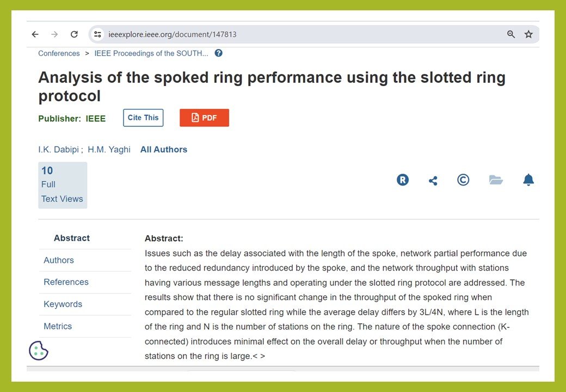Image resolution: width=566 pixels, height=392 pixels.
Task: Open the References tab
Action: pyautogui.click(x=66, y=282)
